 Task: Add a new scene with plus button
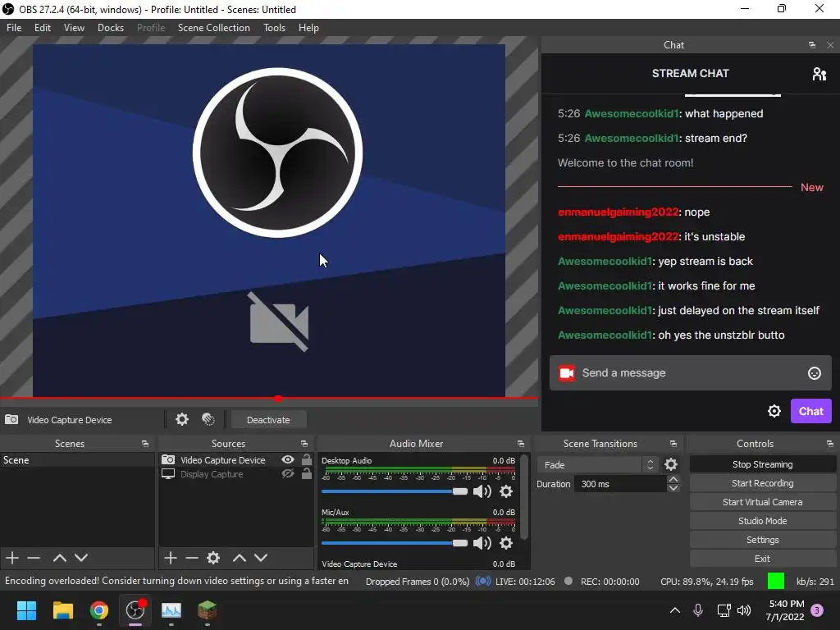(x=12, y=558)
